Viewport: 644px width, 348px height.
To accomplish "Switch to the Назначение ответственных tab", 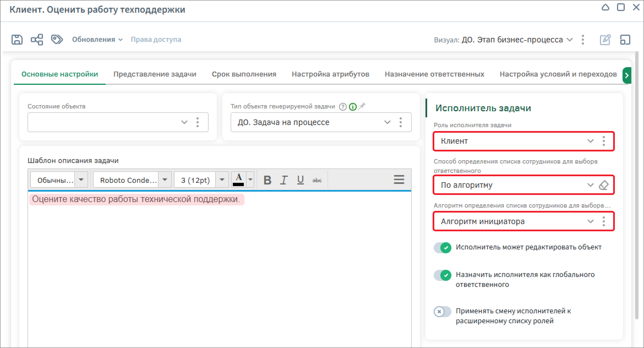I will (435, 74).
